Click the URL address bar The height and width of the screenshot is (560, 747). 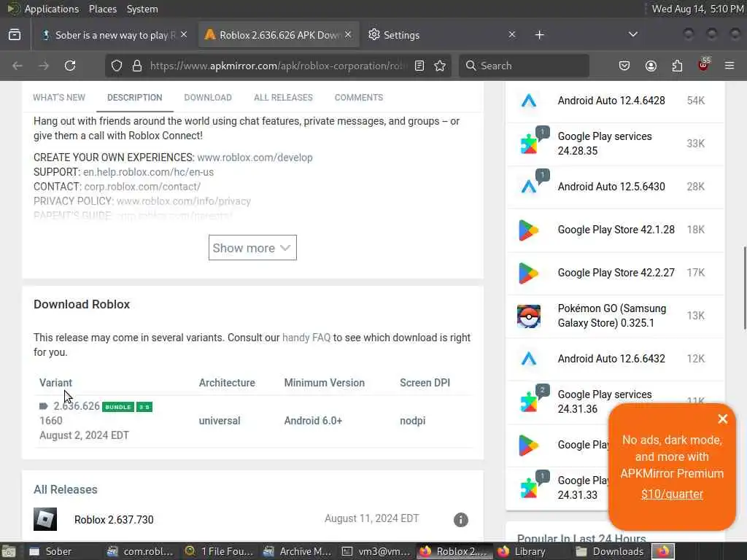pyautogui.click(x=277, y=66)
